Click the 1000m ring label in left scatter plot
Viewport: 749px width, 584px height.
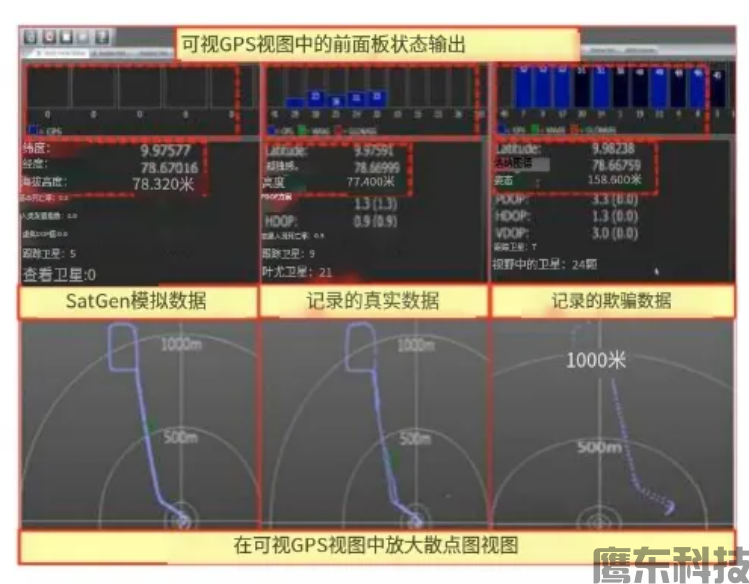coord(181,344)
